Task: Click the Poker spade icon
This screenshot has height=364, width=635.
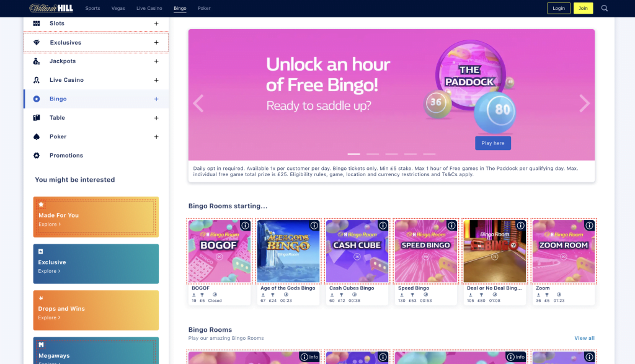Action: pyautogui.click(x=37, y=137)
